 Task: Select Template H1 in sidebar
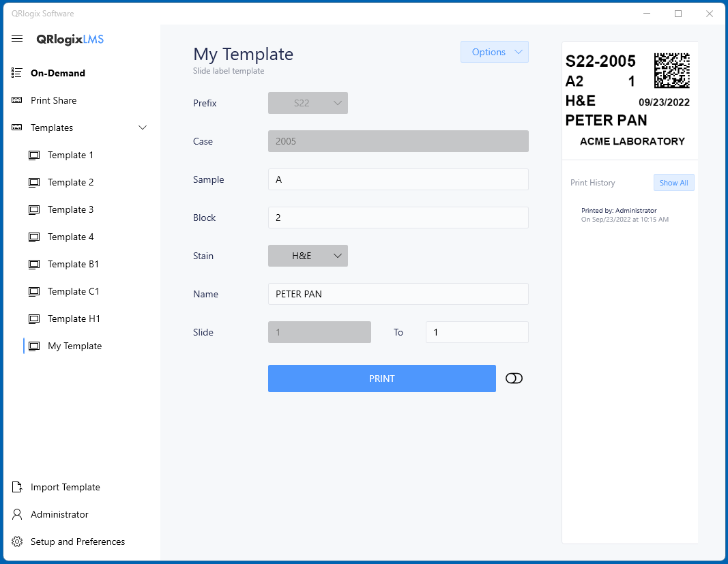[x=74, y=319]
